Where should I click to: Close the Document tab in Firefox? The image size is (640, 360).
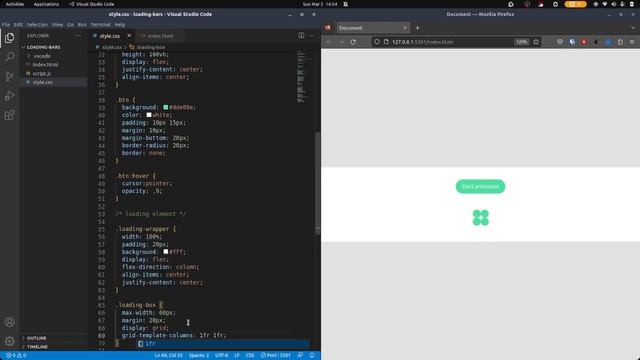coord(405,28)
